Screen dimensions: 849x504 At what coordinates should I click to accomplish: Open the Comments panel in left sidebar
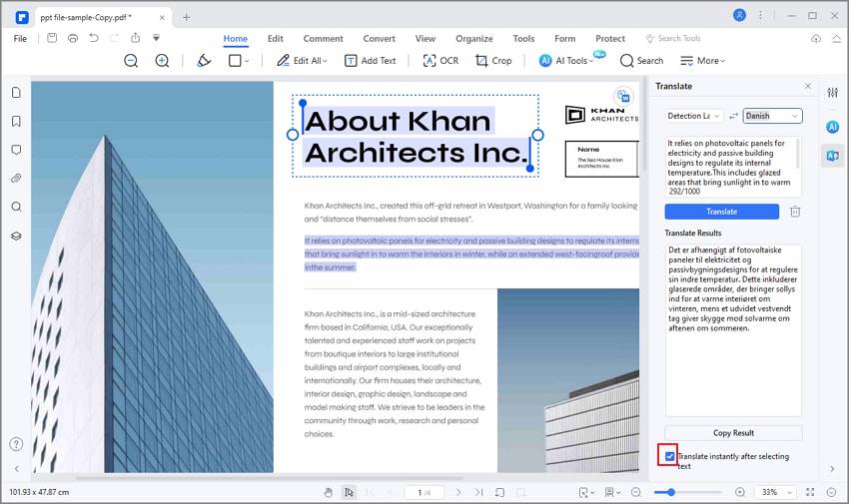click(x=16, y=150)
